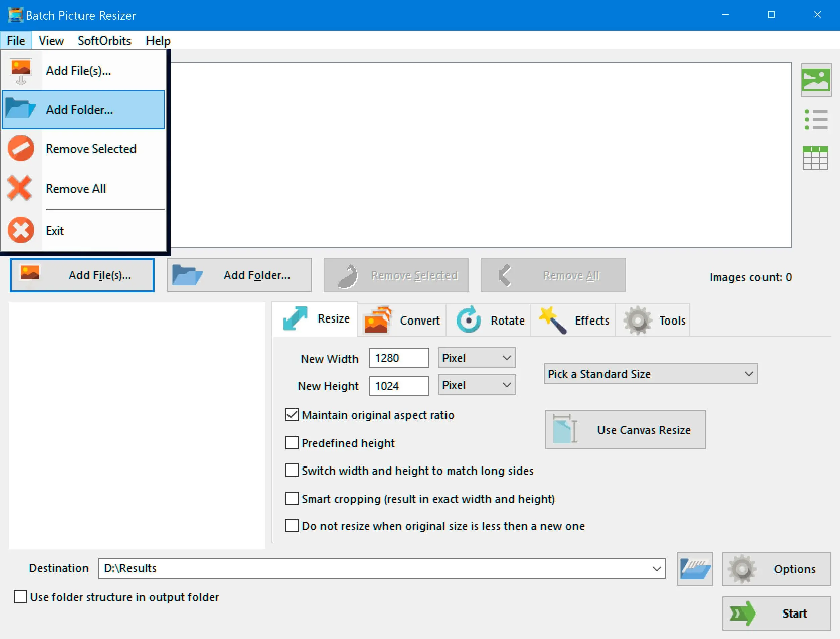Image resolution: width=840 pixels, height=639 pixels.
Task: Switch to the Effects tab
Action: point(576,319)
